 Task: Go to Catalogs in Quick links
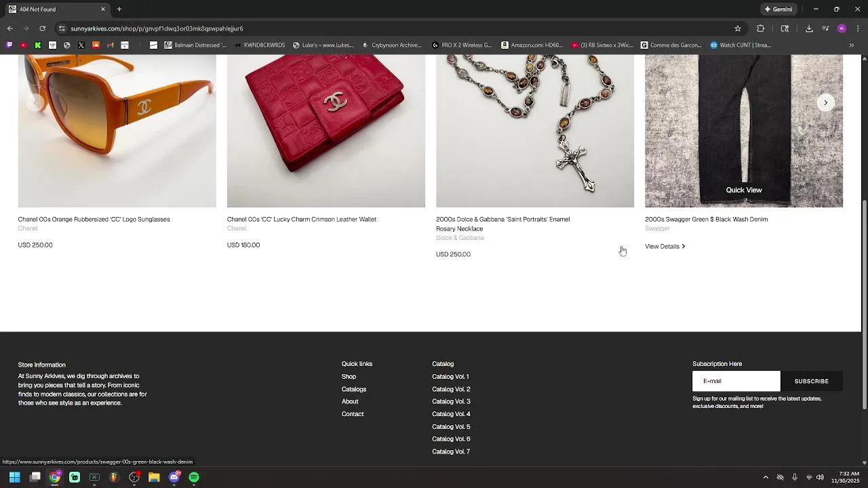click(x=354, y=390)
